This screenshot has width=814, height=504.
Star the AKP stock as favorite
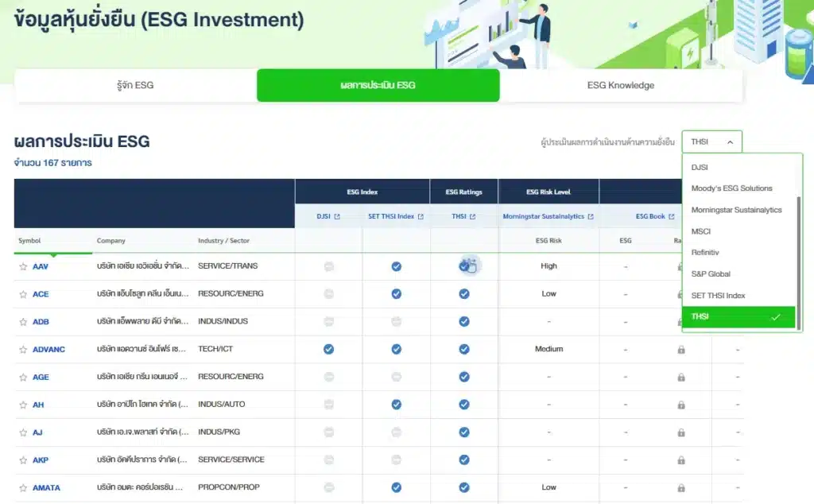[23, 460]
